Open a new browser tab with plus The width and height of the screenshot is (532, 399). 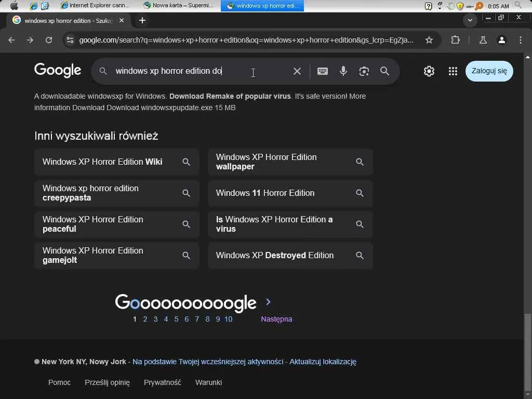point(142,20)
